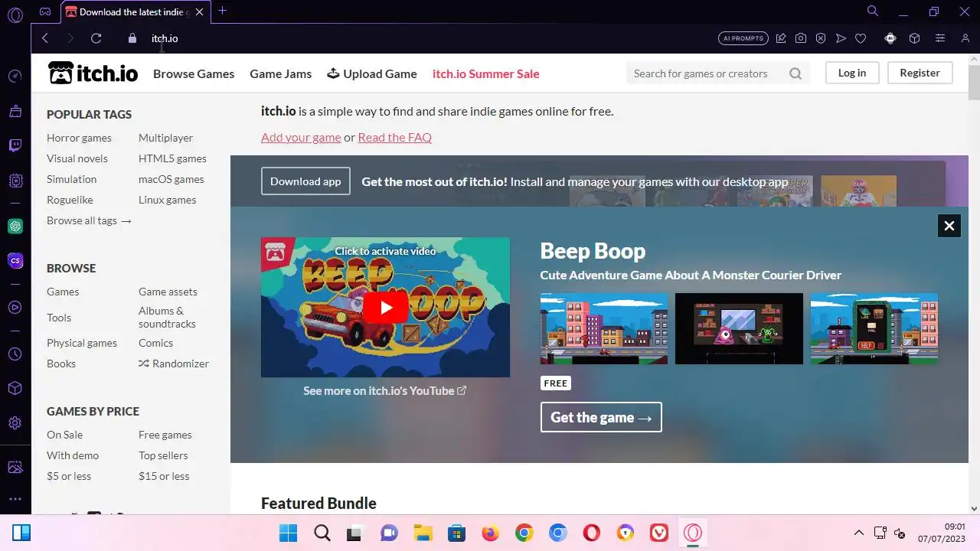The height and width of the screenshot is (551, 980).
Task: Open the itch.io Summer Sale link
Action: [485, 73]
